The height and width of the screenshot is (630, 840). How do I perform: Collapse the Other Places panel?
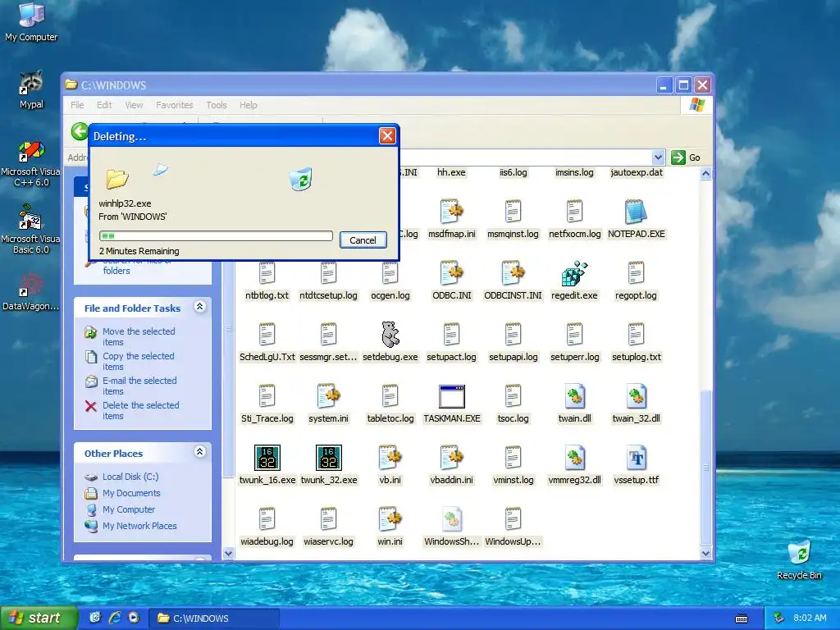[200, 452]
